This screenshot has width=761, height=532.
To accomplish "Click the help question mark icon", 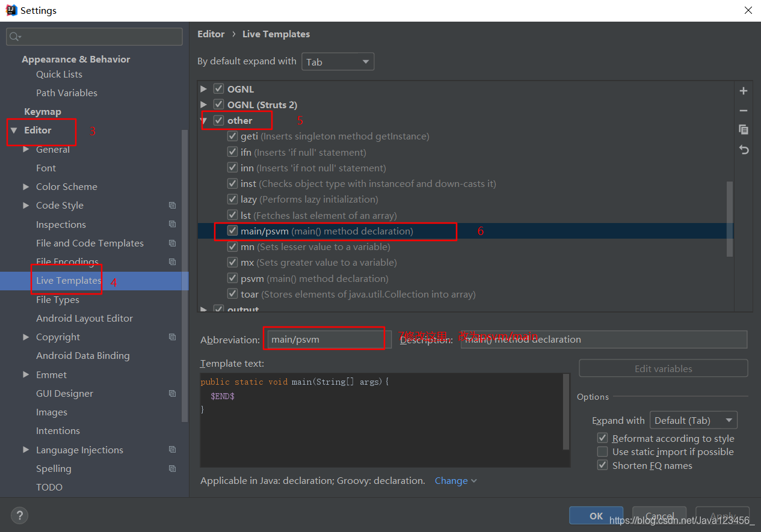I will (x=19, y=515).
